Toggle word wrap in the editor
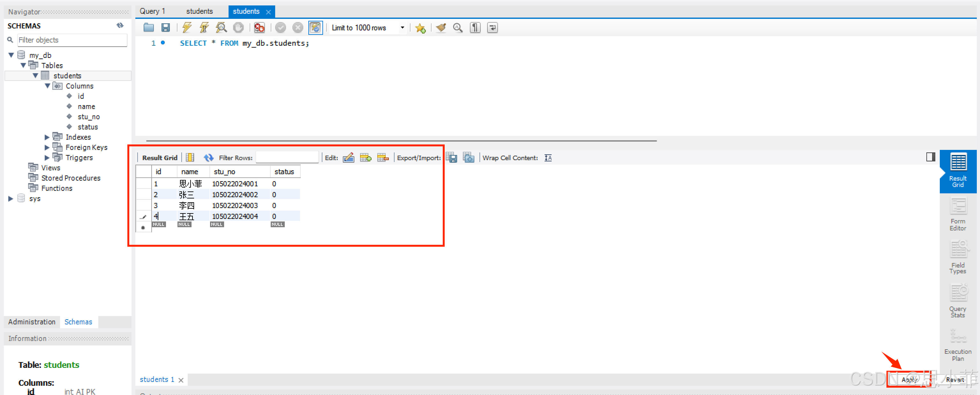 click(x=492, y=27)
